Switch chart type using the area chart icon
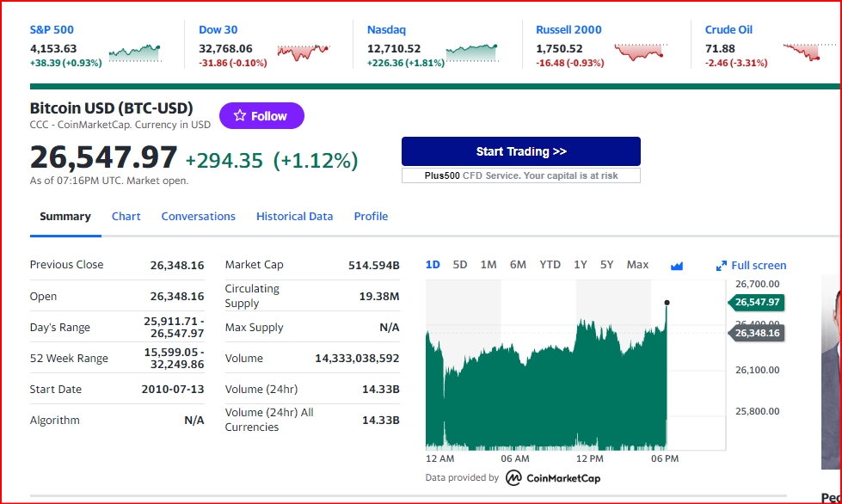 coord(677,266)
